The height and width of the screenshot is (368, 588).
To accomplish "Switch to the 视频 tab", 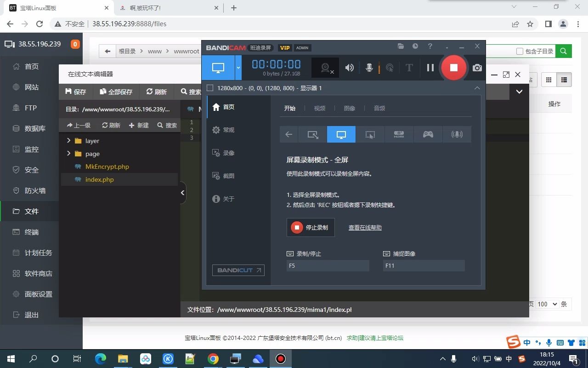I will point(320,108).
